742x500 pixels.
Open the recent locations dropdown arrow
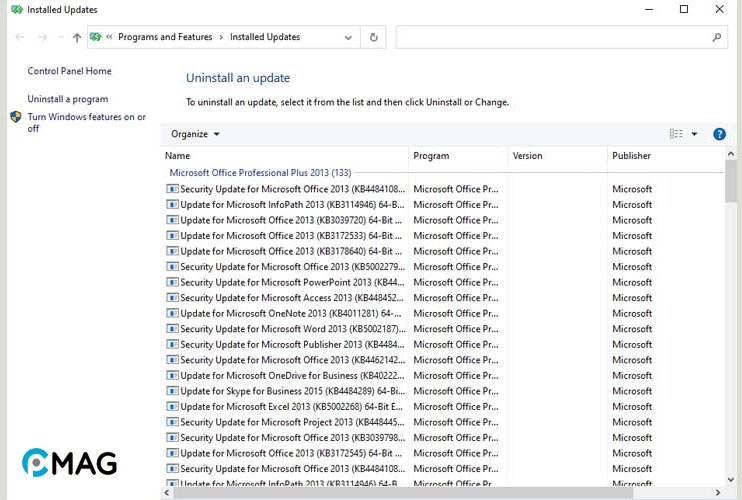coord(61,37)
